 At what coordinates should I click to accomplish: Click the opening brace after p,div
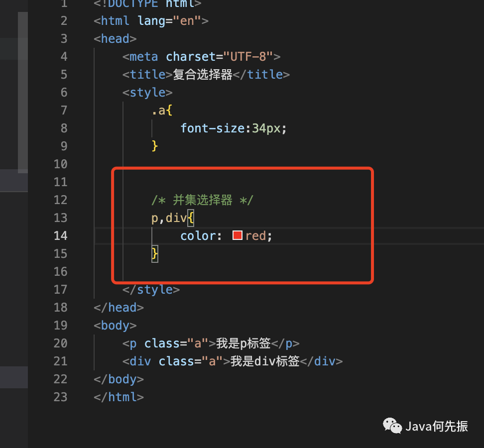(191, 218)
